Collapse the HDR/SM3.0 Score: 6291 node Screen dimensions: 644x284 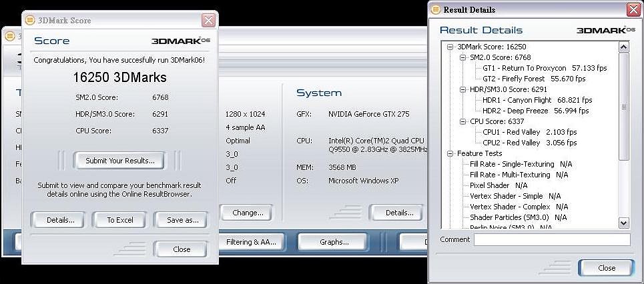click(463, 89)
